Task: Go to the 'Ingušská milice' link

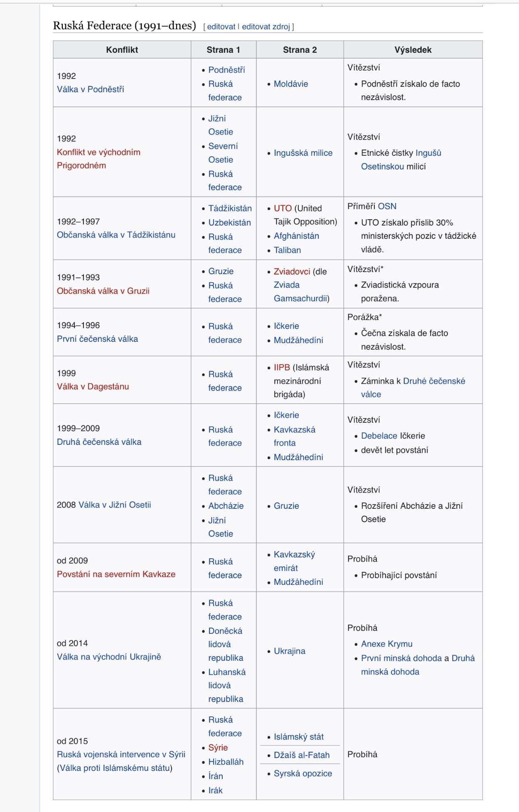Action: (x=303, y=153)
